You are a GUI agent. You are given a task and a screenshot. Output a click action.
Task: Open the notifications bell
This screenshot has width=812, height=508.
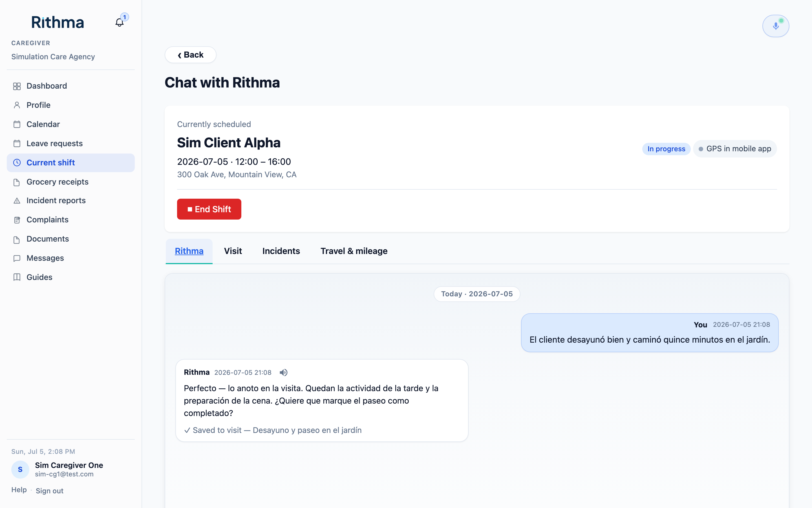point(120,23)
